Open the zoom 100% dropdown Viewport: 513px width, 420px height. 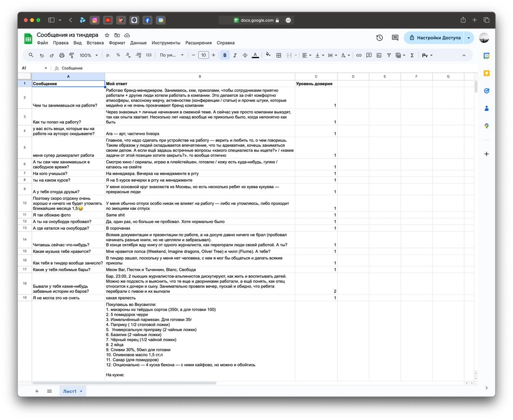[89, 55]
